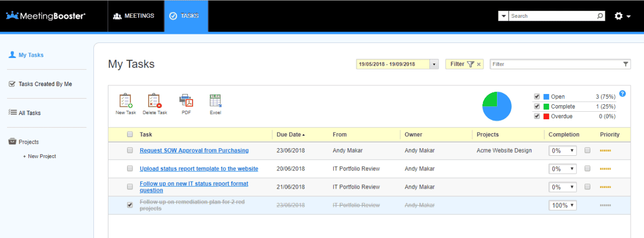Click the green Complete legend swatch
Screen dimensions: 644x238
[x=546, y=106]
